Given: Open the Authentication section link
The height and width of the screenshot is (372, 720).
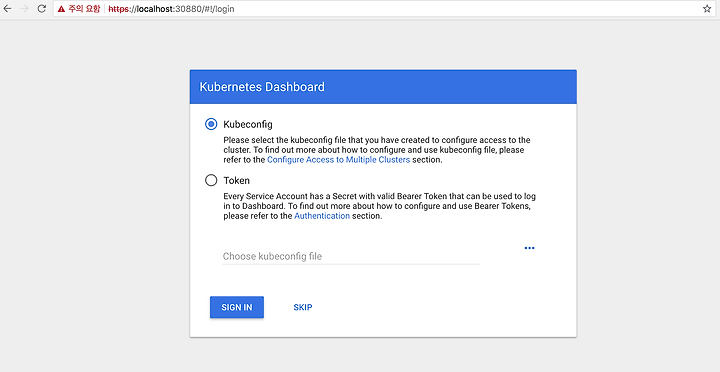Looking at the screenshot, I should (322, 216).
